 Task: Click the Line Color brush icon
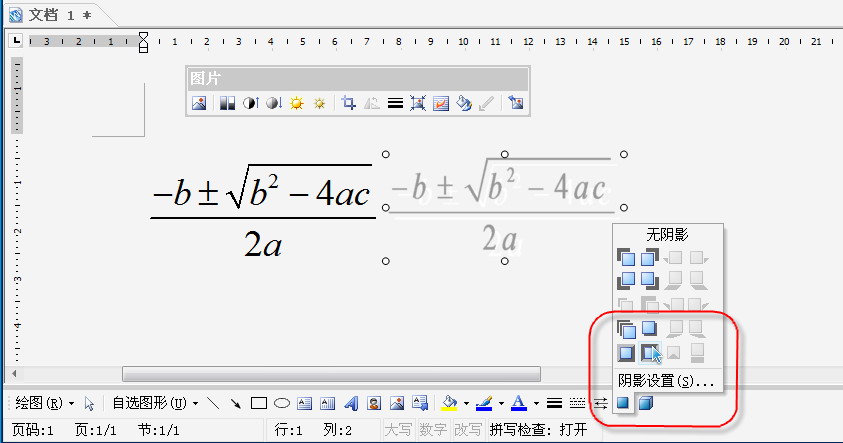coord(484,403)
